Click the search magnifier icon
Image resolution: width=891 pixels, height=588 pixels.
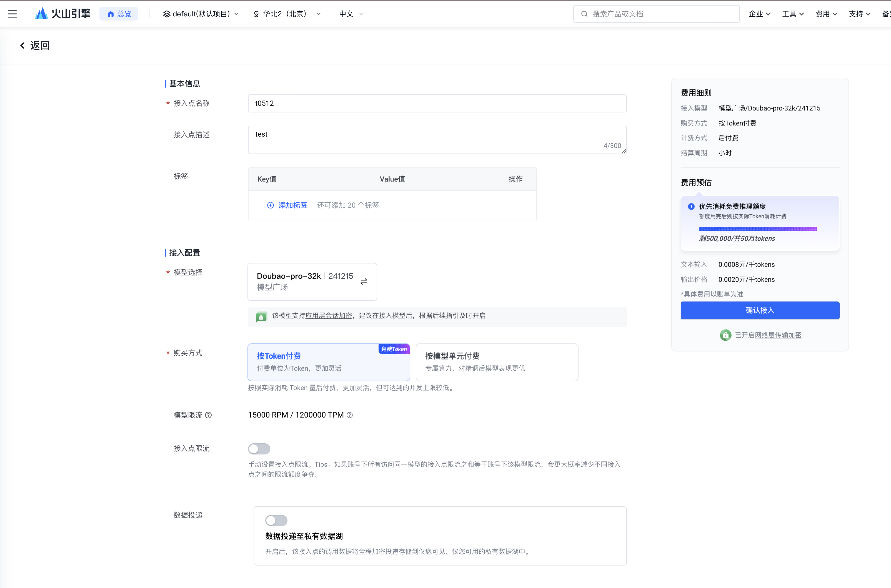pos(584,14)
